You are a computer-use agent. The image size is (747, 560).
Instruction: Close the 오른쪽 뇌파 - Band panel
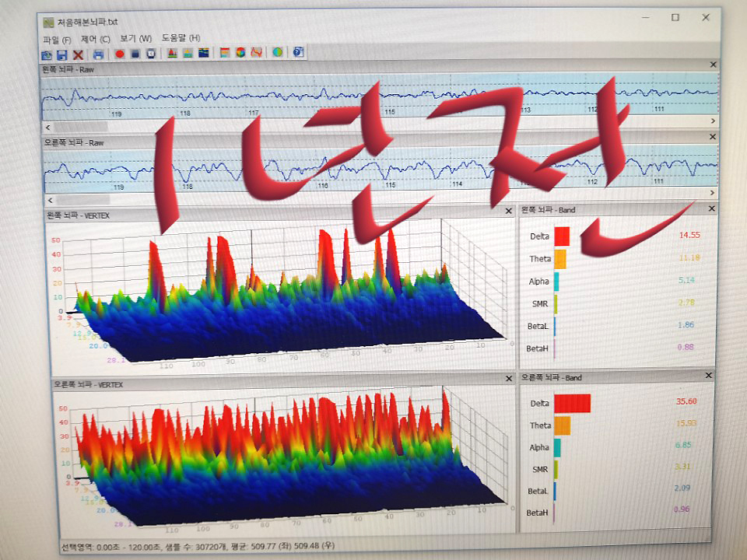709,376
